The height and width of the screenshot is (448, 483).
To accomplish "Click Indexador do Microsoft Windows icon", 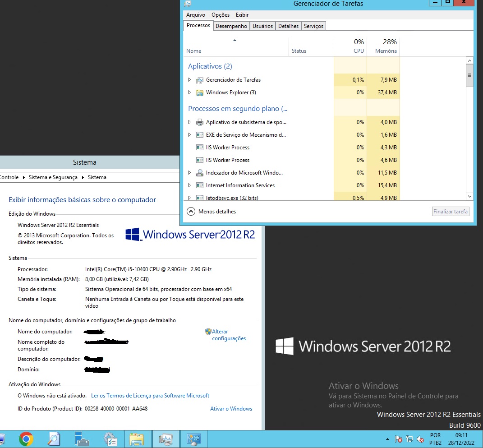I will 200,173.
